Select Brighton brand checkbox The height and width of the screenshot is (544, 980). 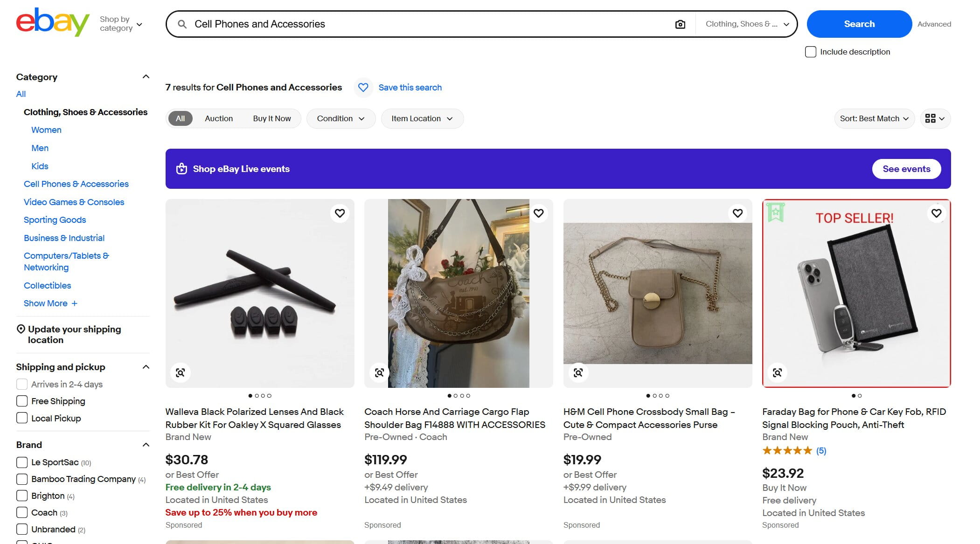tap(22, 496)
